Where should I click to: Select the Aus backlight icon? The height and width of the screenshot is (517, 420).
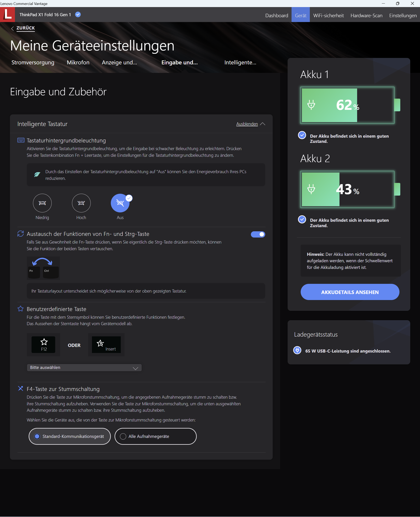coord(120,203)
